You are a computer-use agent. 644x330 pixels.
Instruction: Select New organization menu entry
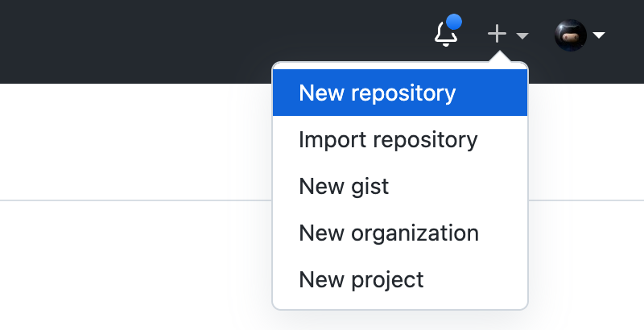pyautogui.click(x=389, y=233)
